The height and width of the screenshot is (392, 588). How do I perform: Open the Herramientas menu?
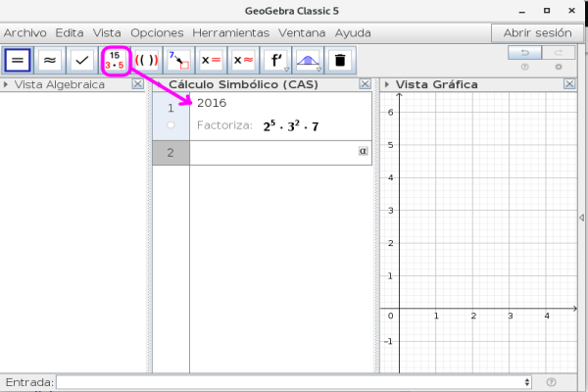click(230, 33)
